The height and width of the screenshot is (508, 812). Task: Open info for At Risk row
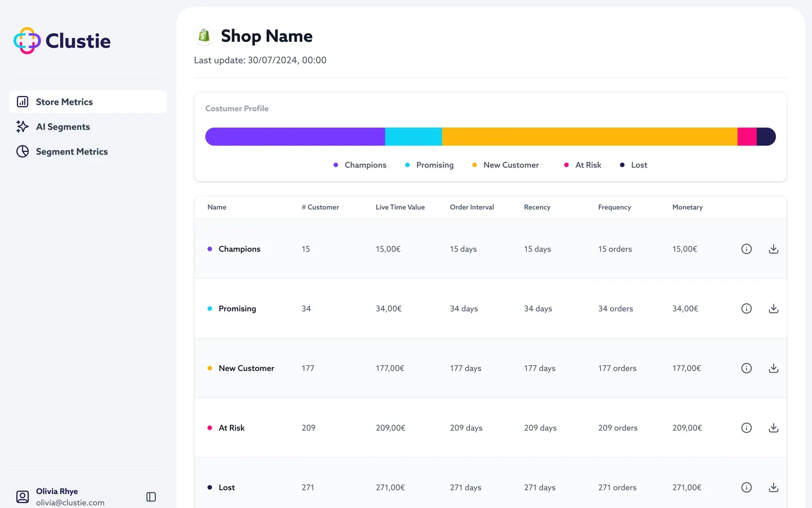(747, 428)
